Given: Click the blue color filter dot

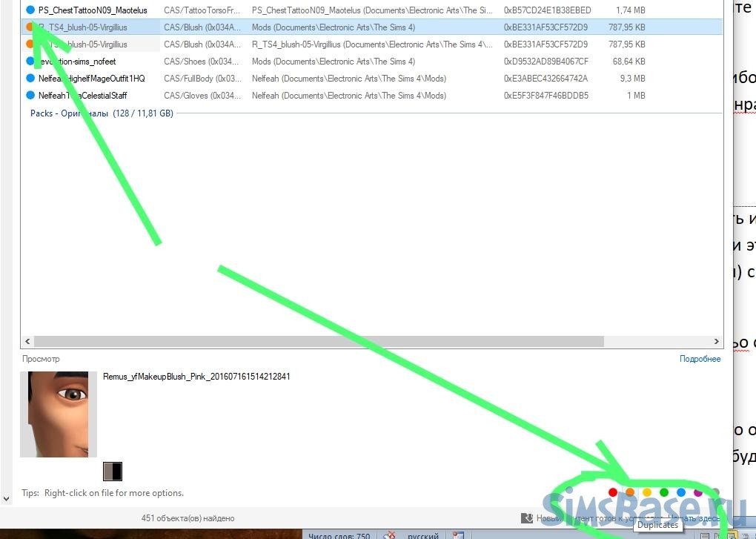Looking at the screenshot, I should [681, 492].
